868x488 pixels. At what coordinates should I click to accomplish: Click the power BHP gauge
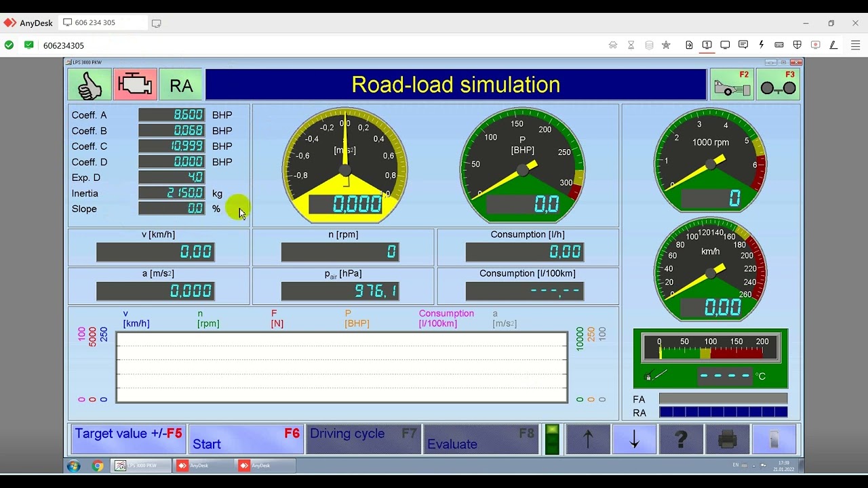click(522, 165)
